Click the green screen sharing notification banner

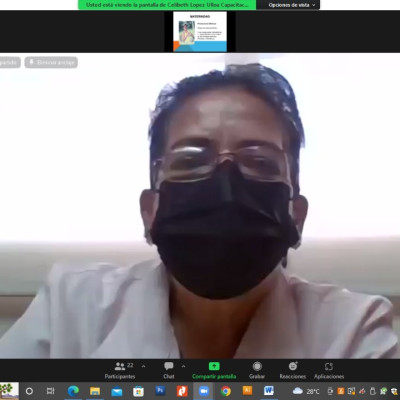point(167,5)
